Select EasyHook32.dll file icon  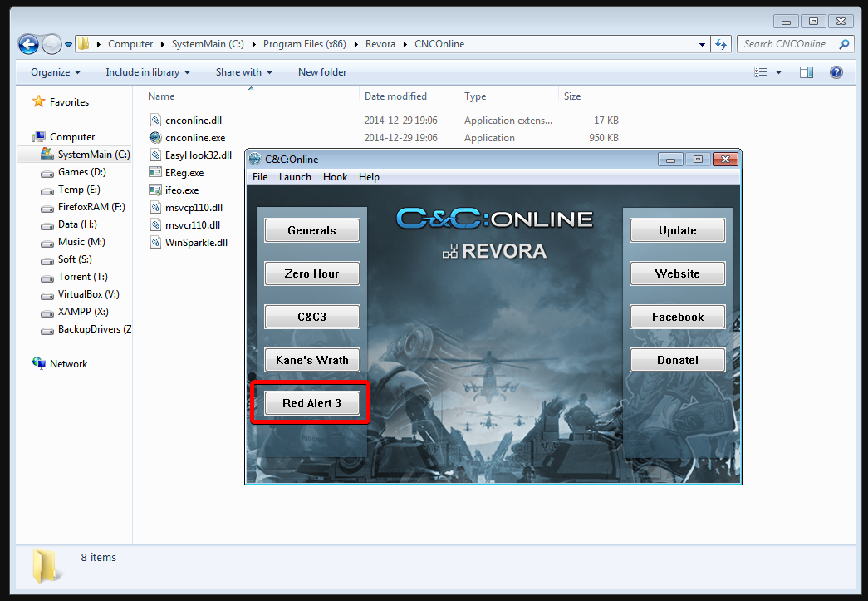(x=155, y=155)
